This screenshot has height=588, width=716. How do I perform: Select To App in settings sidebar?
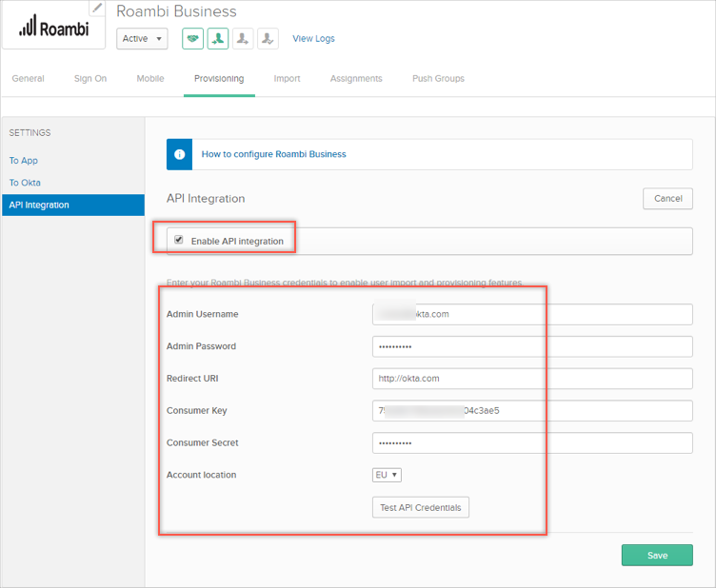24,161
